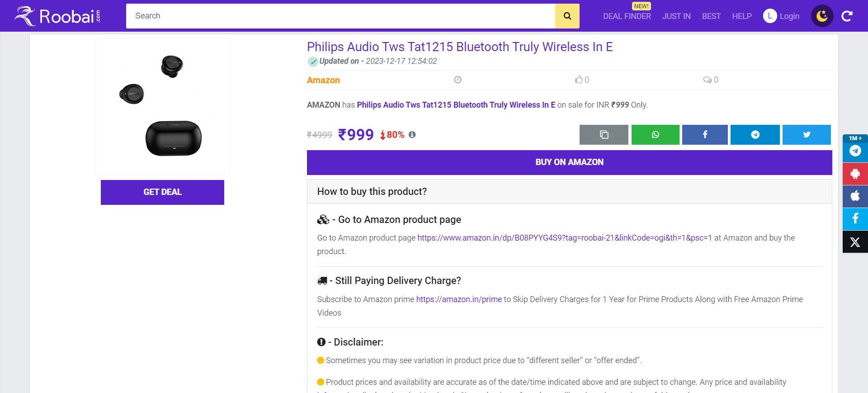Share deal on Twitter bird button
The image size is (868, 393).
807,135
